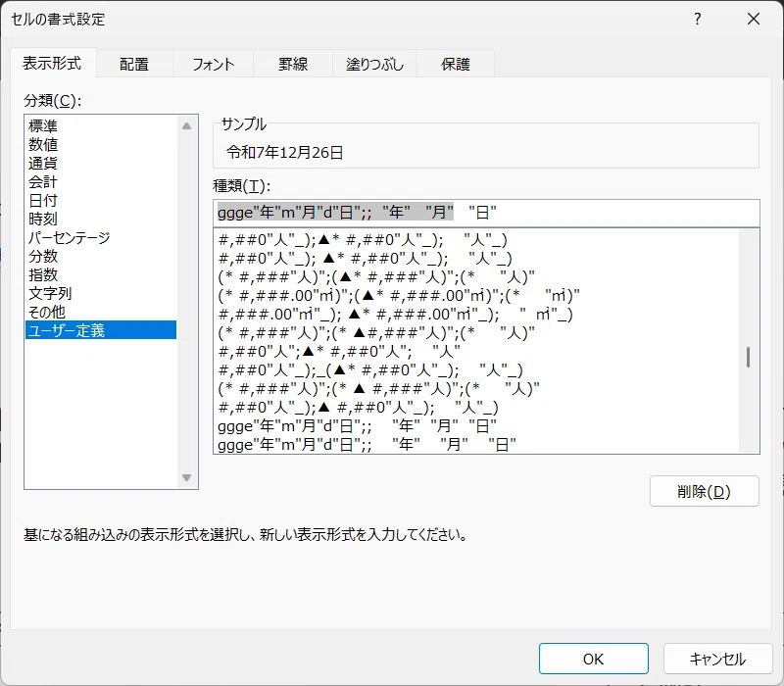Select format #,##0"人"_);▲ #,##0"人"_) without asterisk
The image size is (784, 686).
tap(476, 408)
